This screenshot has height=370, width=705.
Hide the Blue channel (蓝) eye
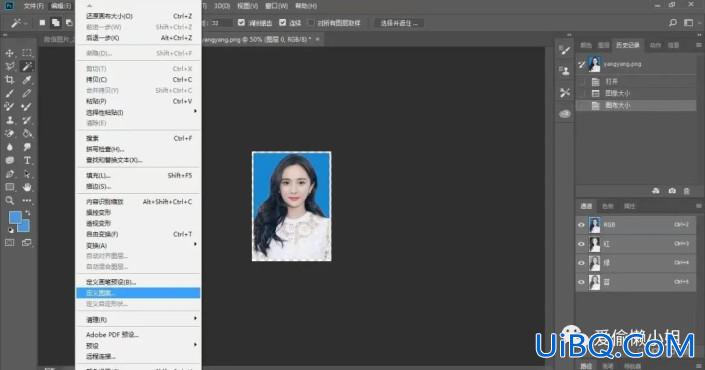pyautogui.click(x=581, y=282)
